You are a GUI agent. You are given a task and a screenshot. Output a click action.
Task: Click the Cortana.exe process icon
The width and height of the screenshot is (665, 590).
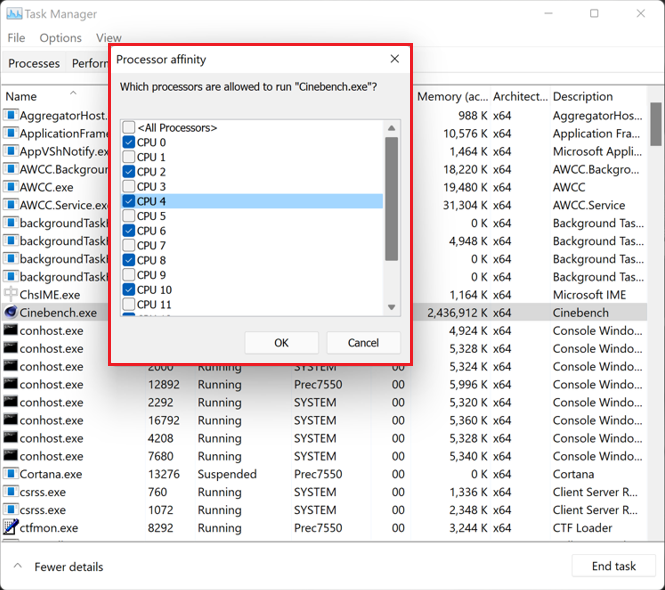tap(11, 473)
